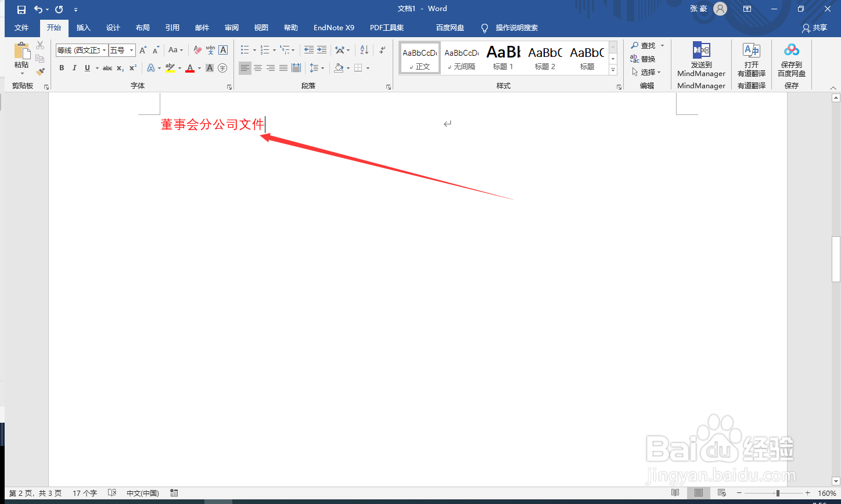Screen dimensions: 841x504
Task: Toggle bold formatting
Action: (x=62, y=68)
